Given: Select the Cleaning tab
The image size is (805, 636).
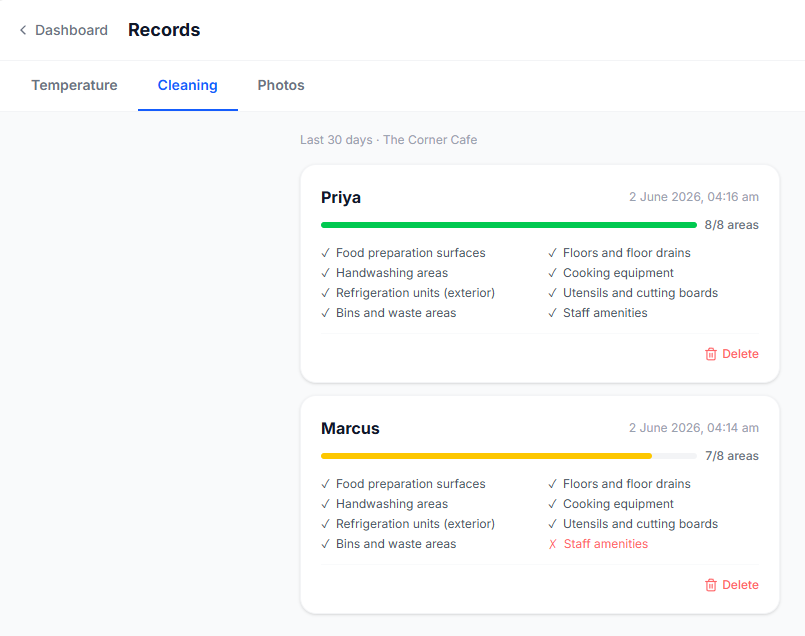Looking at the screenshot, I should [x=187, y=85].
